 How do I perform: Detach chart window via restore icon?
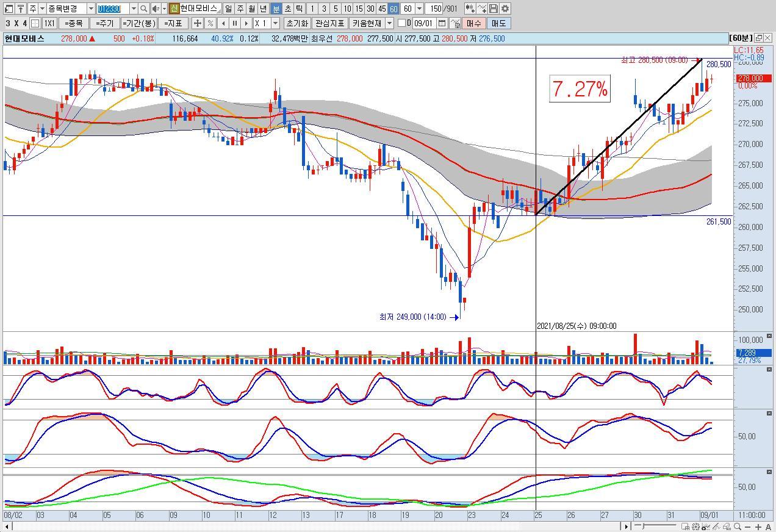click(758, 38)
